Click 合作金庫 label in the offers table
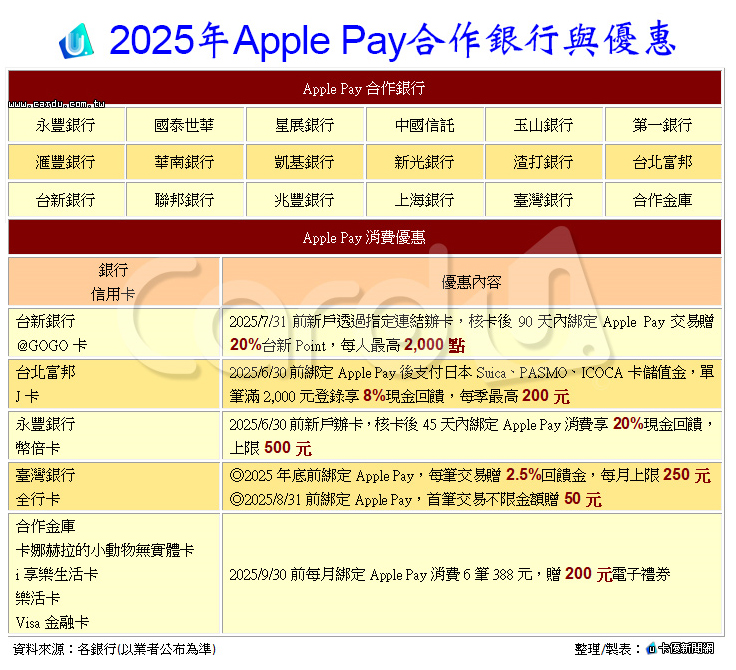This screenshot has height=670, width=736. (46, 526)
